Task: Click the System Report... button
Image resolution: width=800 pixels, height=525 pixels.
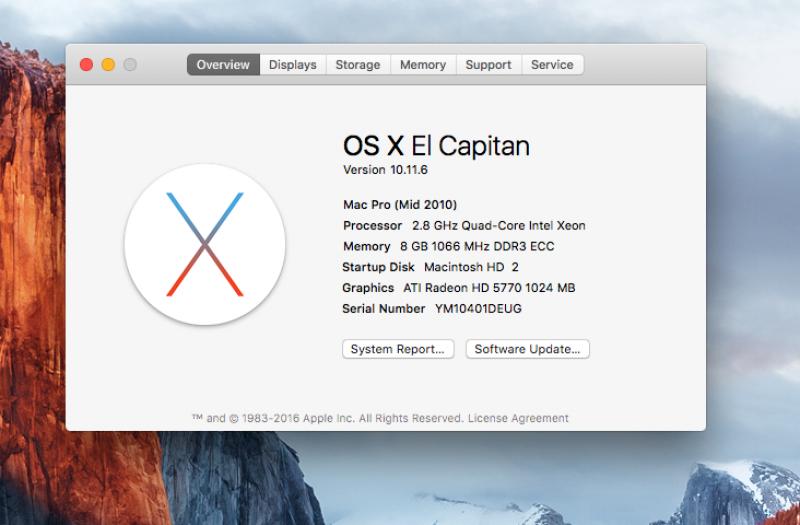Action: [x=398, y=349]
